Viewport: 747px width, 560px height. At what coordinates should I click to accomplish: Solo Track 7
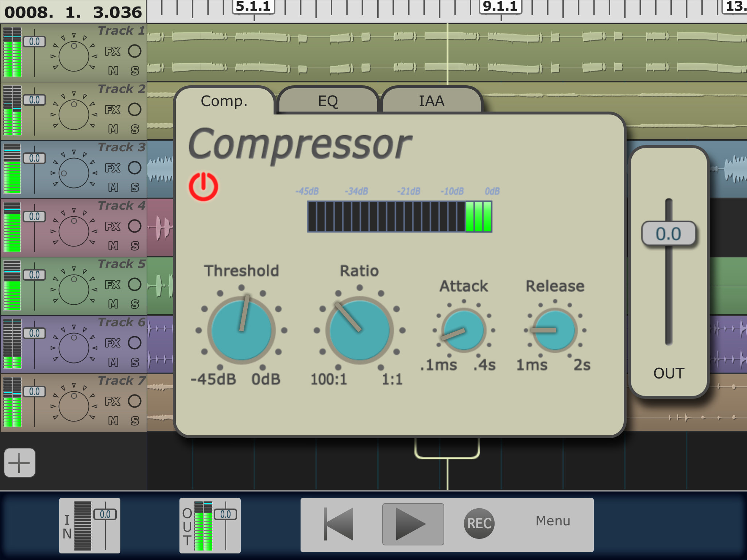pos(135,421)
